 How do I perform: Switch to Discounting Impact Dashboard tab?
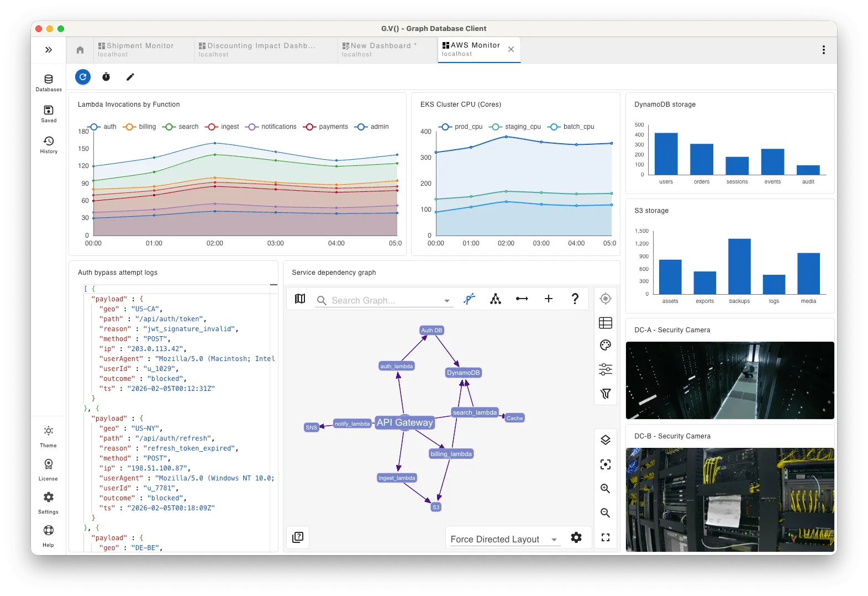[x=265, y=50]
